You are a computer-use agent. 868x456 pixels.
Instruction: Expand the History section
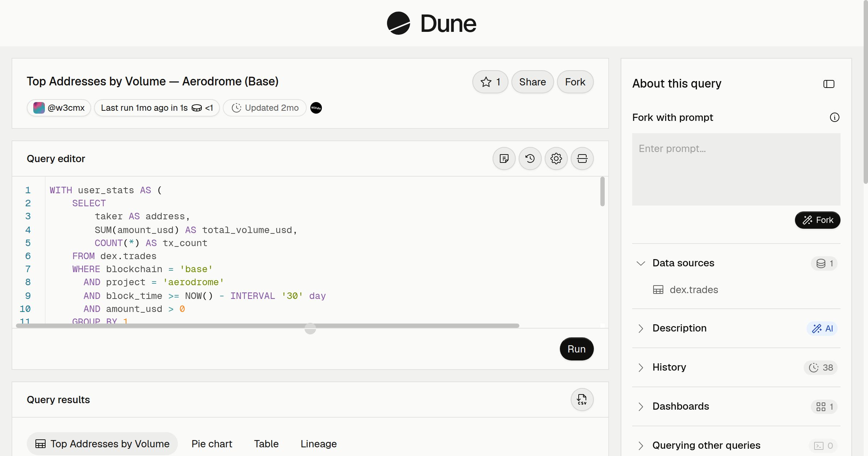641,367
